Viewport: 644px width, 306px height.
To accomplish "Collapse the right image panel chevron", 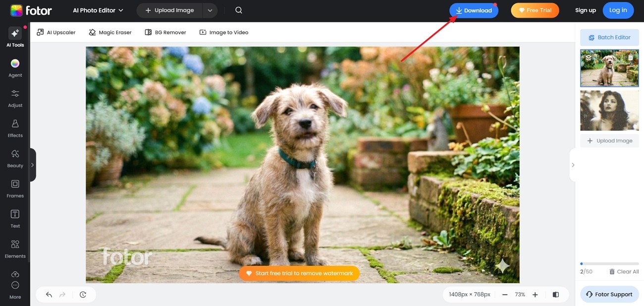I will click(573, 165).
